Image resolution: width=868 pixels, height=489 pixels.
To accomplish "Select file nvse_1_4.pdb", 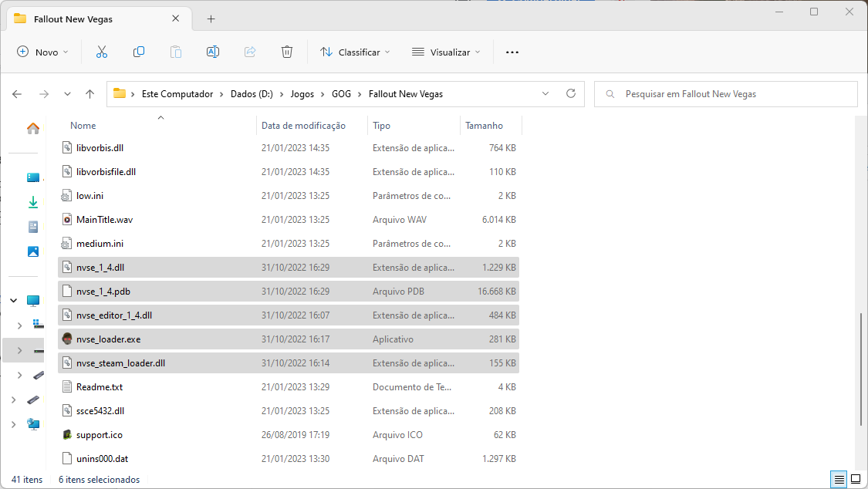I will coord(289,291).
